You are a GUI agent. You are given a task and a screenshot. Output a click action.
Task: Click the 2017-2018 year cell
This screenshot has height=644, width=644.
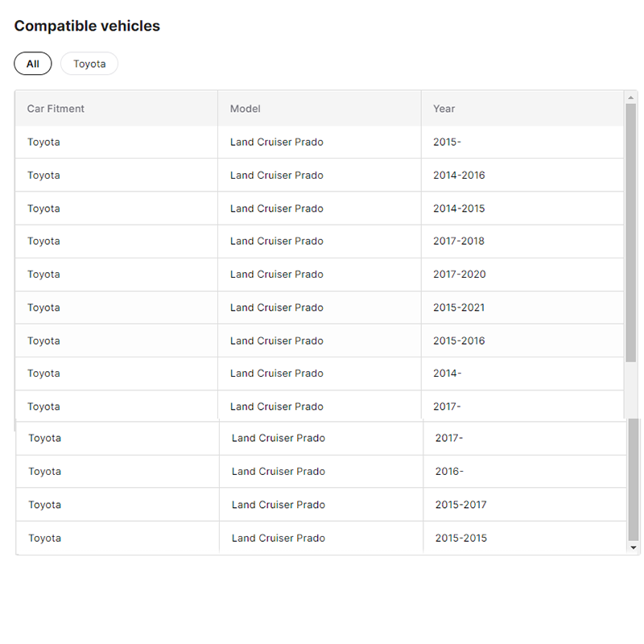click(x=459, y=242)
